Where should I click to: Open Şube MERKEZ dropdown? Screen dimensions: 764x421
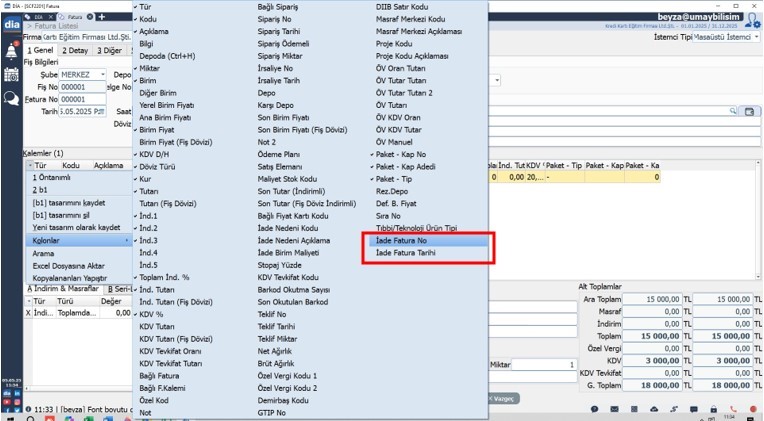(100, 75)
